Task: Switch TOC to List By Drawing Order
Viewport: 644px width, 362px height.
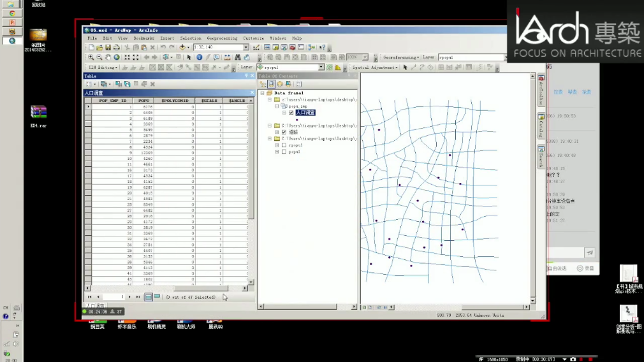Action: click(263, 84)
